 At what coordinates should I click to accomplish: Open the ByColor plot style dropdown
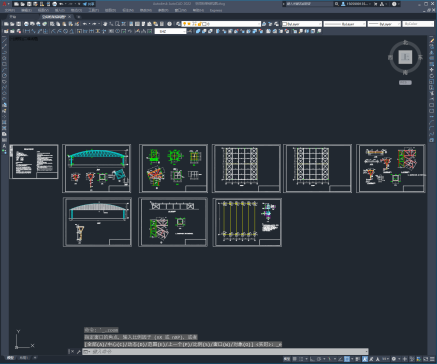418,24
